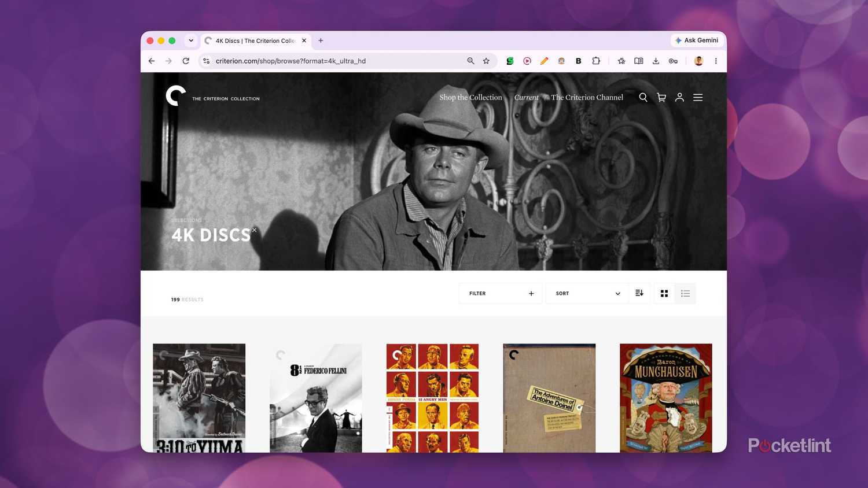Click the browser back arrow
The image size is (868, 488).
pos(152,61)
